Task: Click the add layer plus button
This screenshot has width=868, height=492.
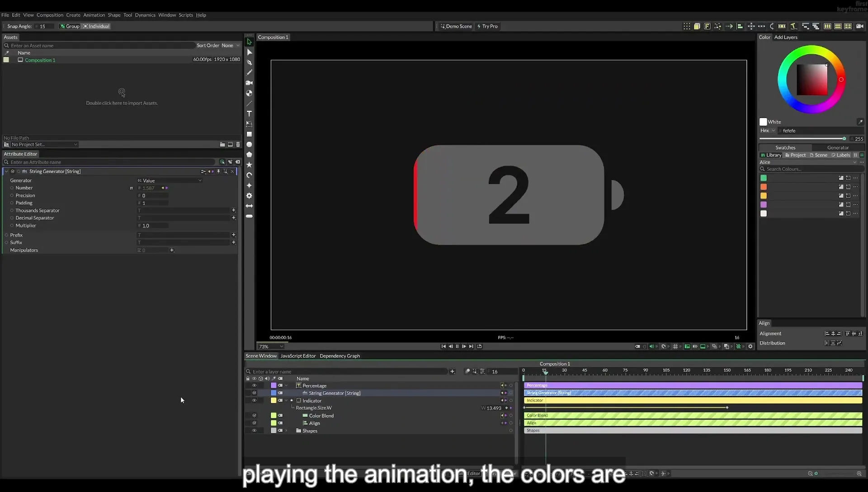Action: tap(452, 372)
